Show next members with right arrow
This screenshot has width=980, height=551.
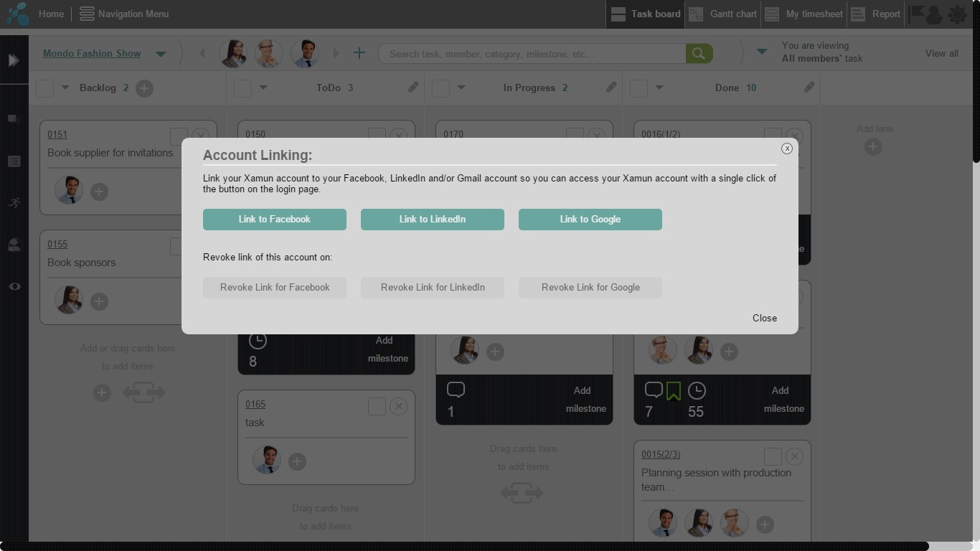336,53
